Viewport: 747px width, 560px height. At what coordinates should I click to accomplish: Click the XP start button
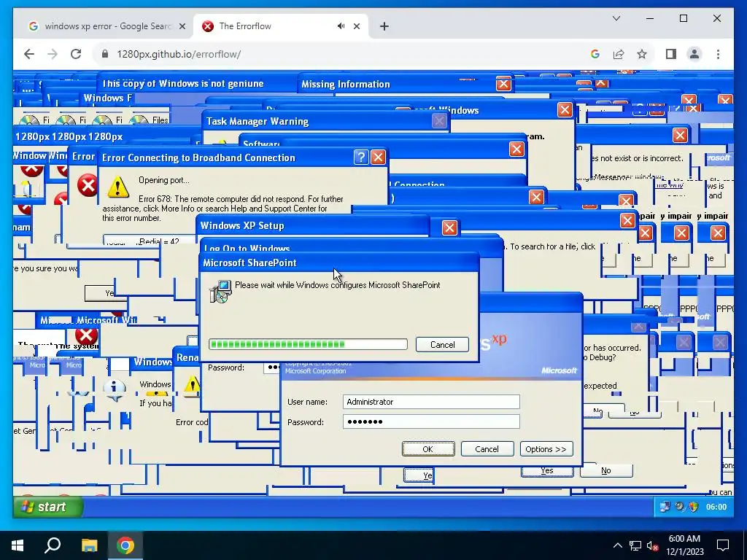click(x=48, y=507)
